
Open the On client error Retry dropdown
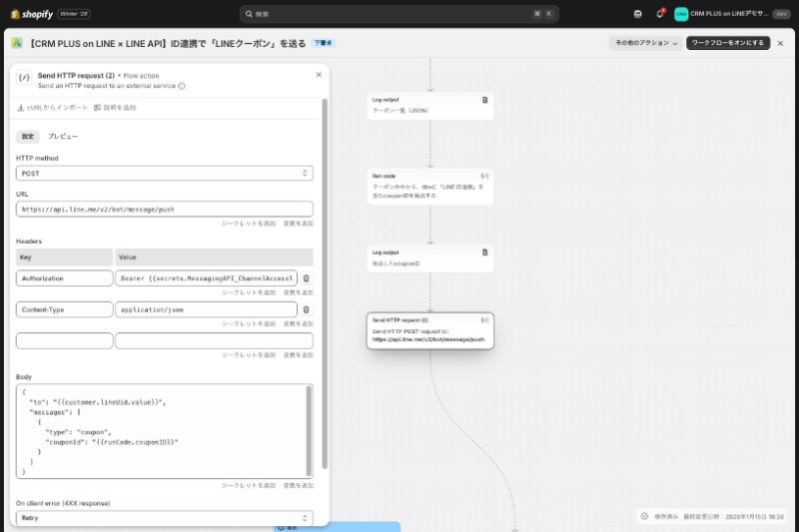coord(165,518)
